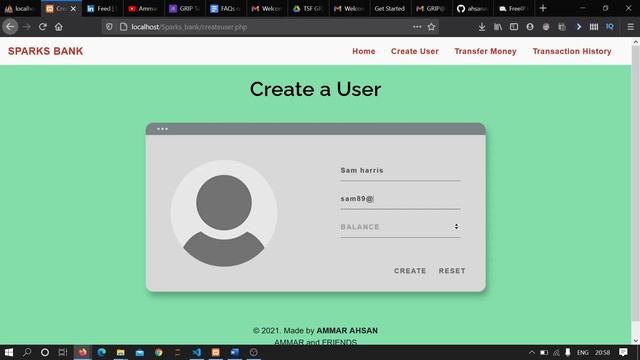Open Cortana circle icon on taskbar
Image resolution: width=640 pixels, height=360 pixels.
[x=45, y=352]
